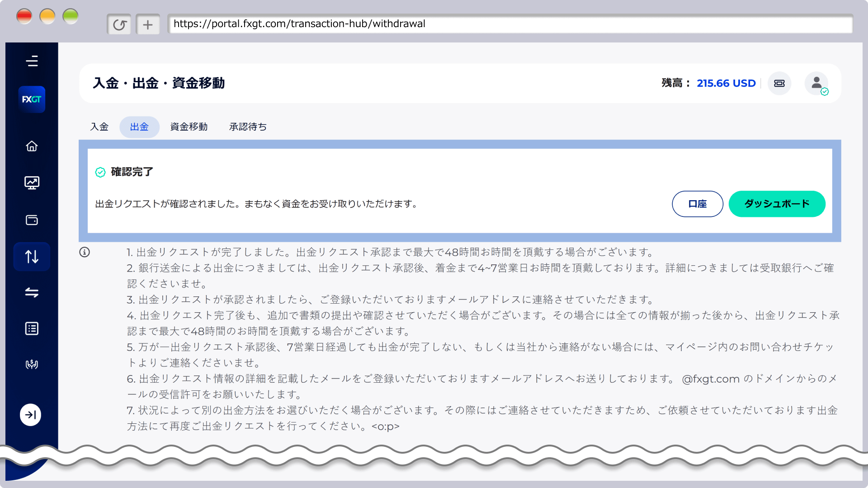This screenshot has height=488, width=868.
Task: Click note 3 about メールアドレス contact
Action: 390,300
